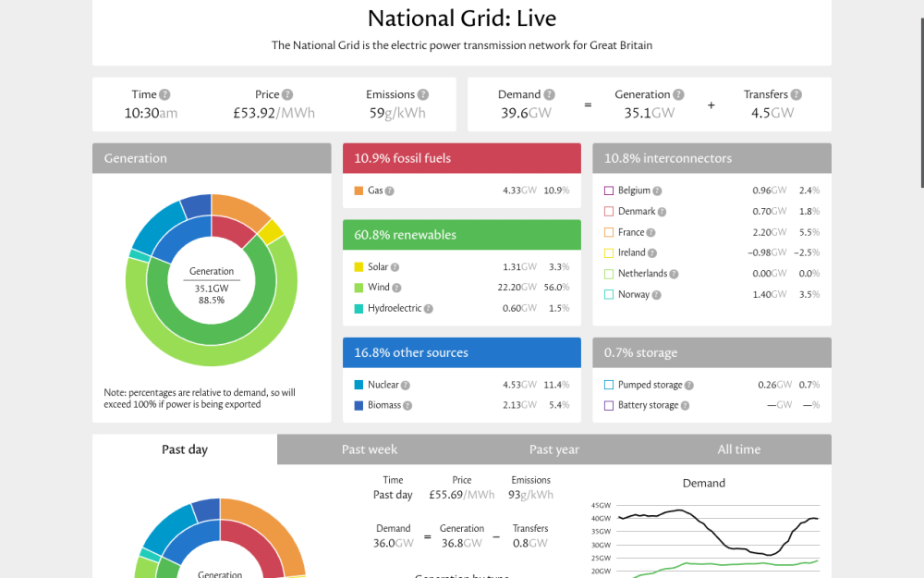Switch to the All time tab

[x=739, y=449]
